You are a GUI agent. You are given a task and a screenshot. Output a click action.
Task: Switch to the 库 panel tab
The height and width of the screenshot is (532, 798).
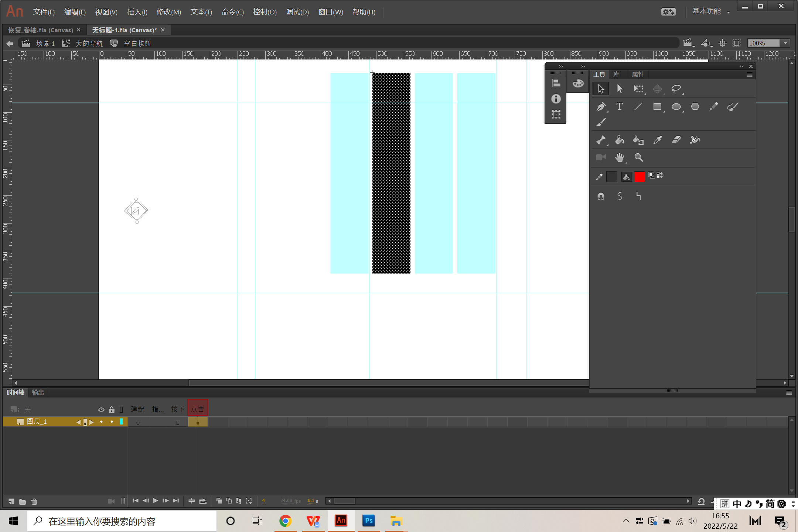click(616, 75)
